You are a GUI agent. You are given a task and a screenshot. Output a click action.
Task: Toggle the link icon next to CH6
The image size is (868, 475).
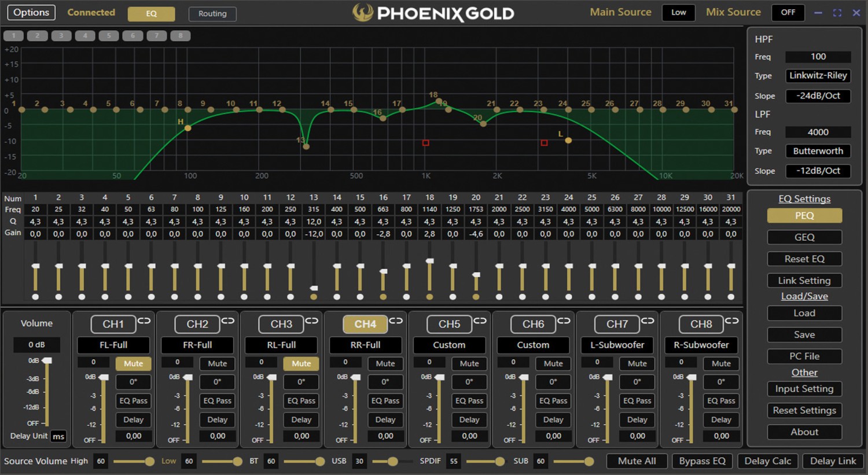(564, 321)
